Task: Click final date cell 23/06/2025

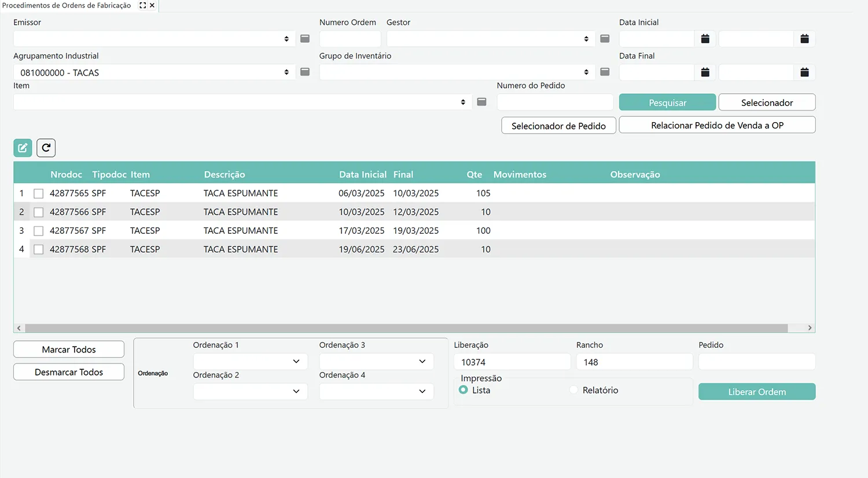Action: 415,249
